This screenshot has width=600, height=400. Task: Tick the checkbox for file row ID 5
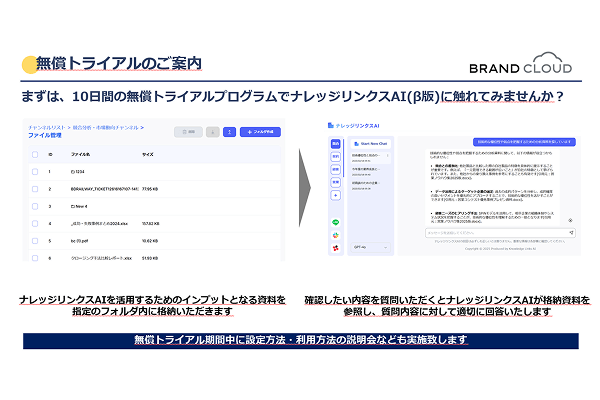point(35,241)
